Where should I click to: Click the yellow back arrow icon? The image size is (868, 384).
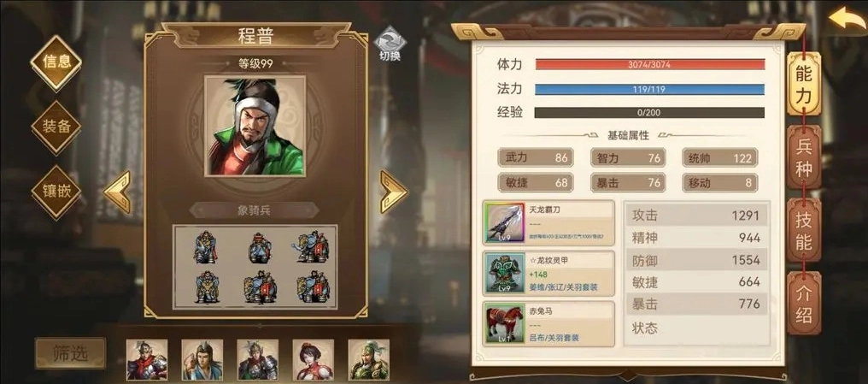coord(847,20)
